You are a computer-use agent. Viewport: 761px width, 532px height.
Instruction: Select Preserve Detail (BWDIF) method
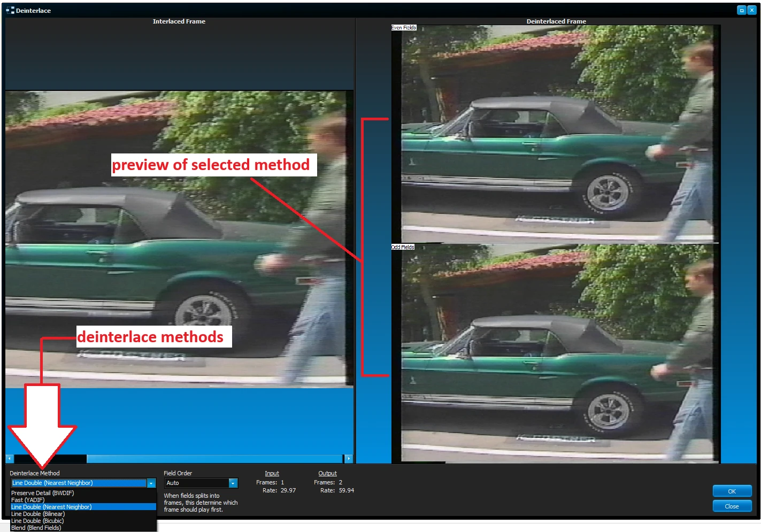[x=83, y=493]
